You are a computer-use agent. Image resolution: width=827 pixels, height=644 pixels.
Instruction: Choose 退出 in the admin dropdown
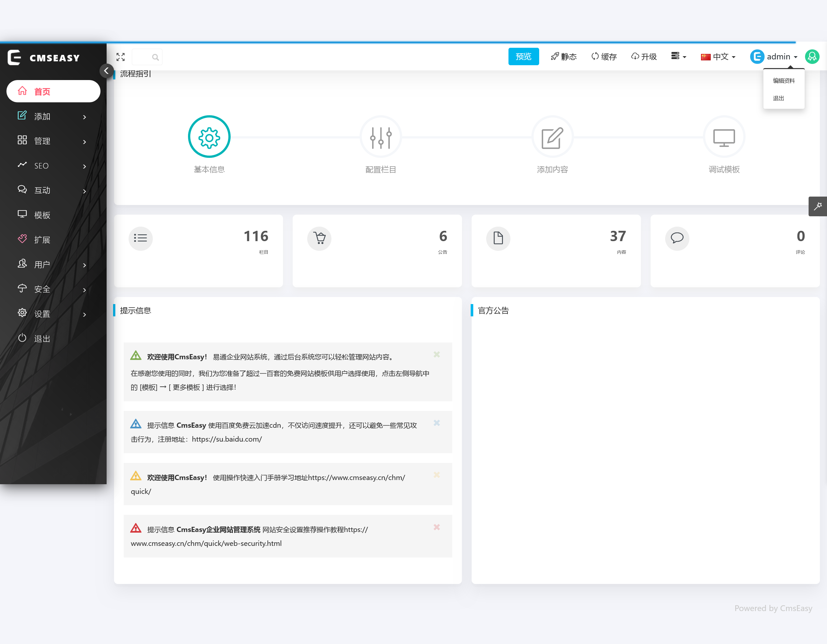(778, 98)
